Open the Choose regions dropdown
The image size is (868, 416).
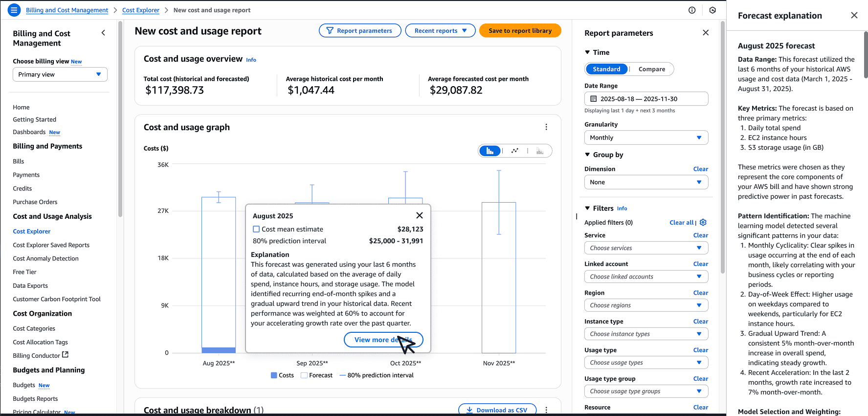646,305
